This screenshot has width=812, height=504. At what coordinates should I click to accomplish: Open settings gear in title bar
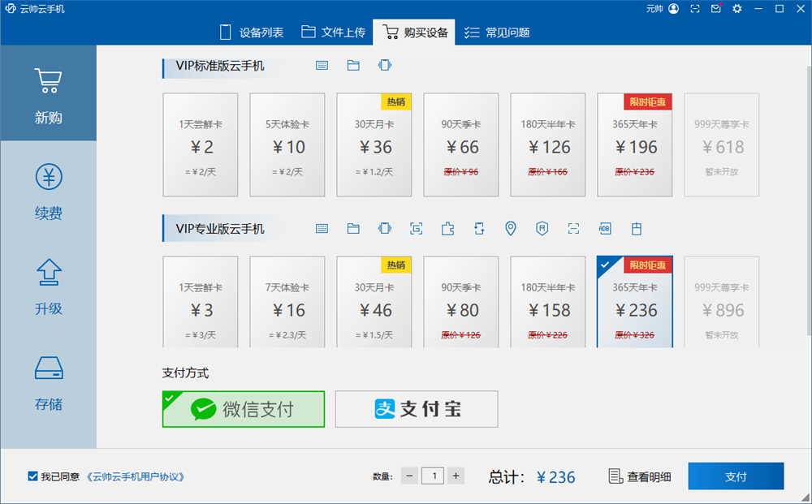[x=737, y=9]
